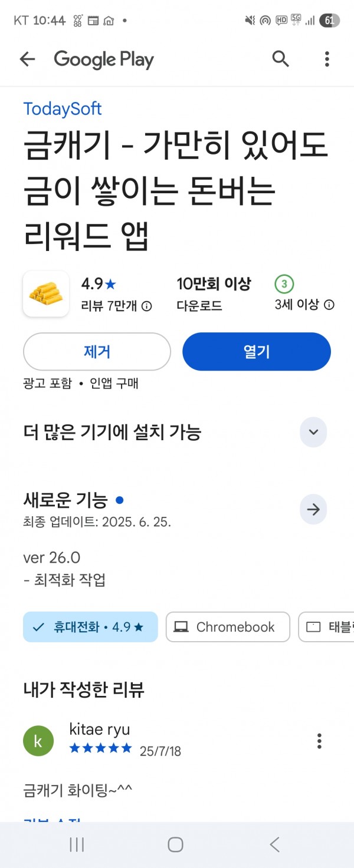
Task: Tap the five-star rating on my review
Action: (101, 748)
